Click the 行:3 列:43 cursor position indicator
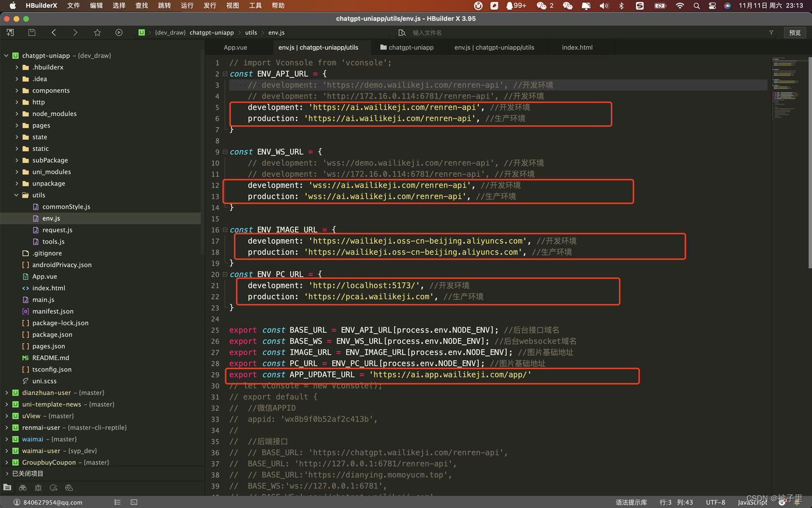 click(676, 502)
